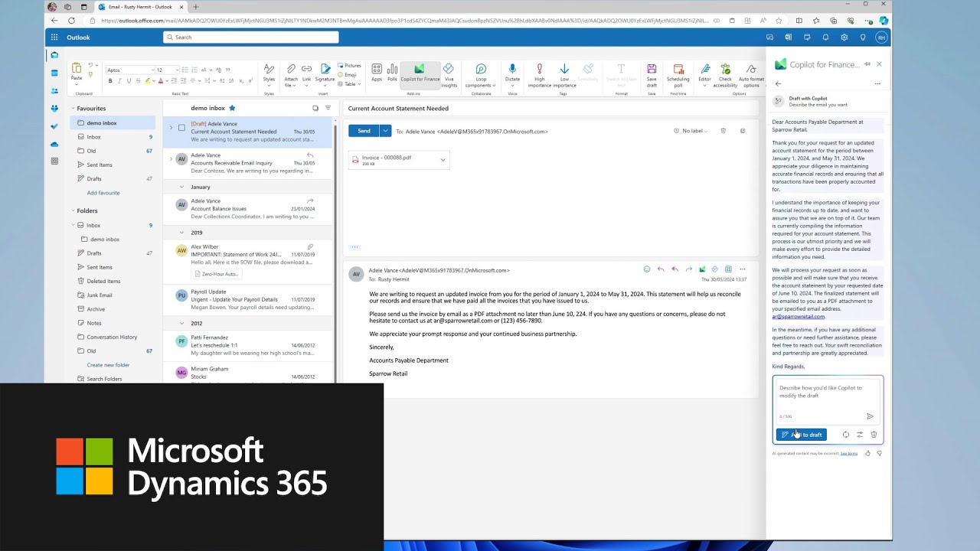Toggle Strikethrough formatting

click(x=138, y=80)
